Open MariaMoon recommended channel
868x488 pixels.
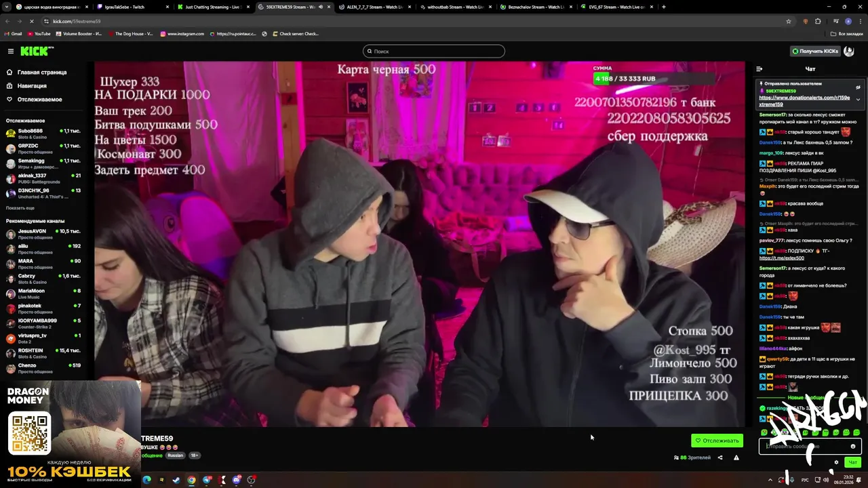pyautogui.click(x=43, y=293)
